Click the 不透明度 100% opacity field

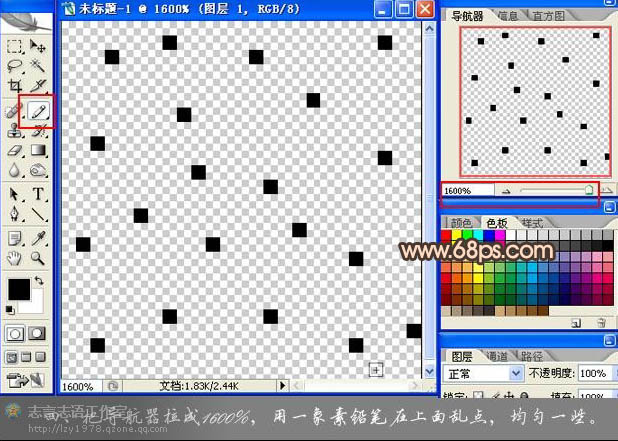coord(594,373)
